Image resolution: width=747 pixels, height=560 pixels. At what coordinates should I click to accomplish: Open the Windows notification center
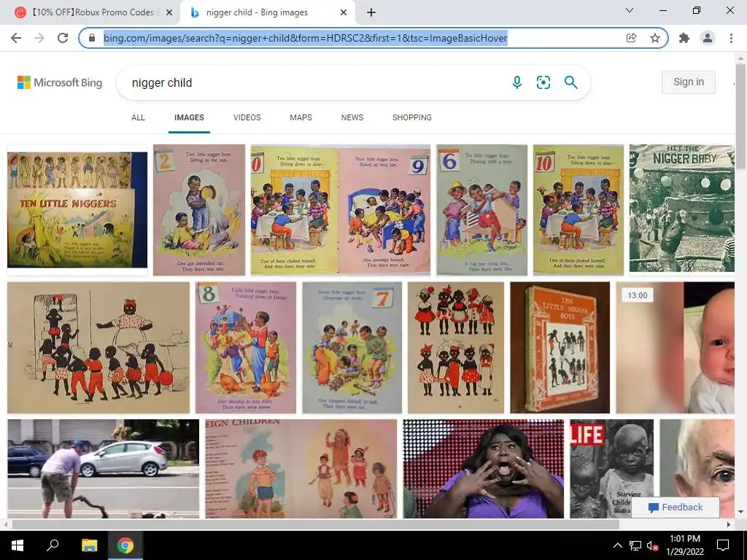click(723, 545)
